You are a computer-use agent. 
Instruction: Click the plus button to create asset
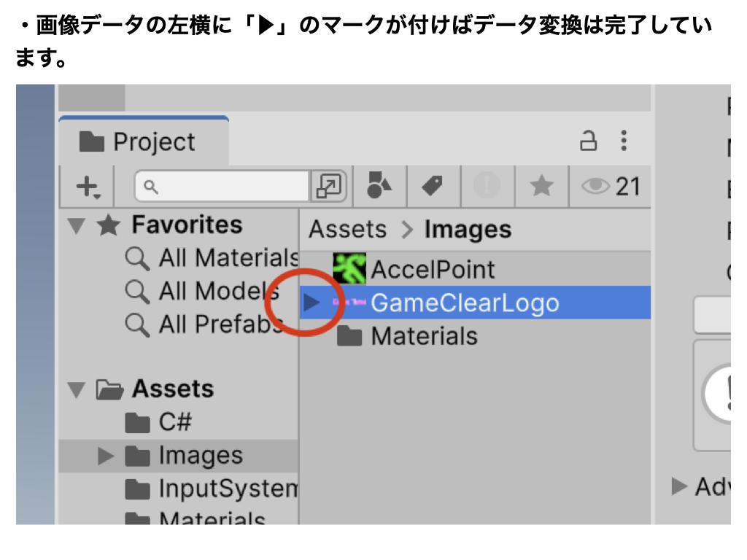[88, 187]
